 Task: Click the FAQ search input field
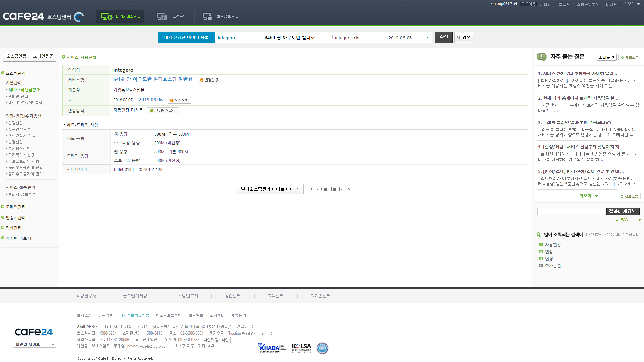[x=571, y=212]
